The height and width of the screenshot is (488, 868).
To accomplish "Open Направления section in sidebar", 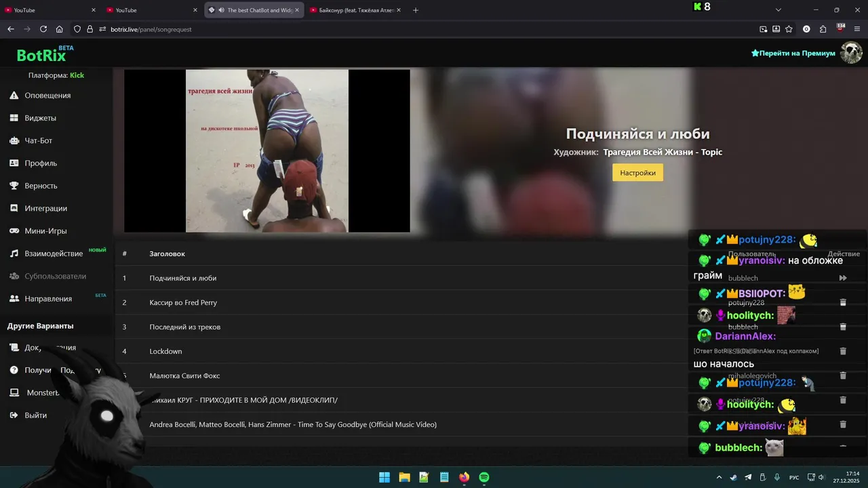I will [x=48, y=299].
